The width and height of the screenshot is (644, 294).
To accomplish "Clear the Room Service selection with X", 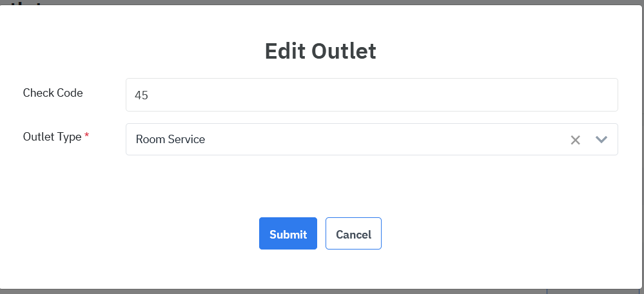I will tap(576, 140).
